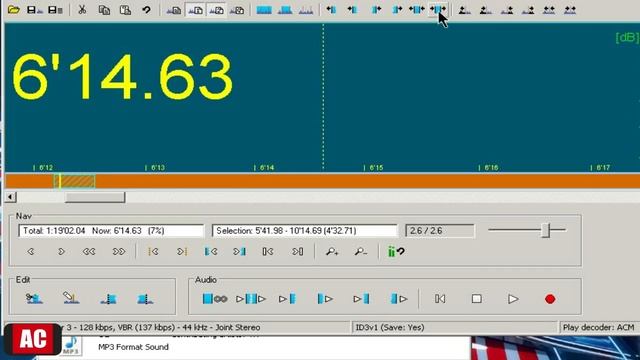Screen dimensions: 640x360
Task: Step back with single left arrow in Nav
Action: coord(31,252)
